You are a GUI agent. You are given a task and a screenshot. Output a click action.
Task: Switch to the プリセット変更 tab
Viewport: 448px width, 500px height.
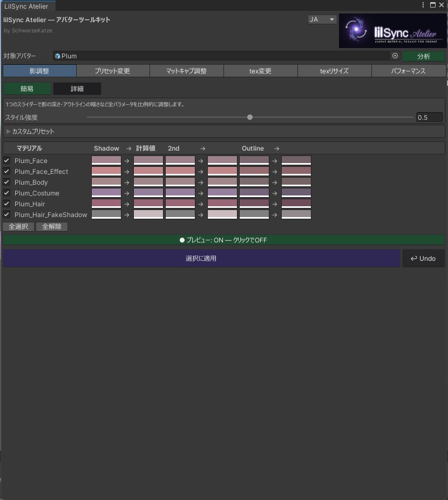point(112,70)
